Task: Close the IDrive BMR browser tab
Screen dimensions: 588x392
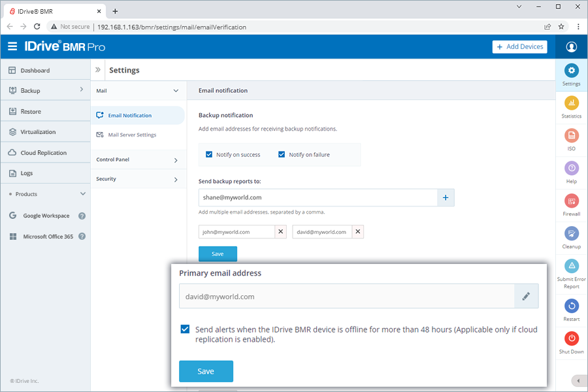Action: click(x=99, y=11)
